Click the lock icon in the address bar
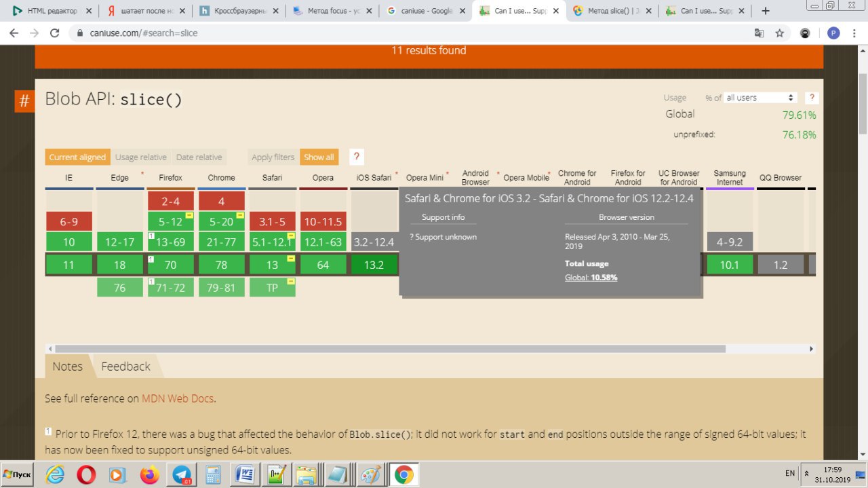Screen dimensions: 868x488 tap(80, 33)
